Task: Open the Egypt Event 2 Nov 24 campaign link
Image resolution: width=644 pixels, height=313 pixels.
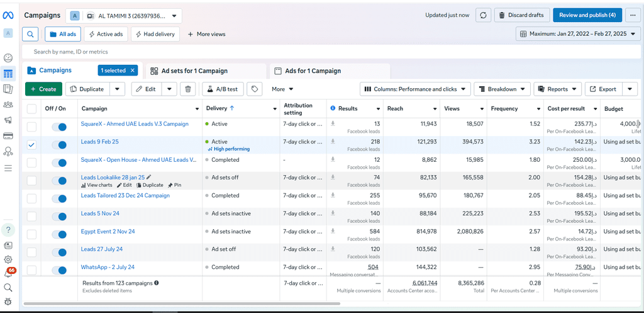Action: click(x=108, y=231)
